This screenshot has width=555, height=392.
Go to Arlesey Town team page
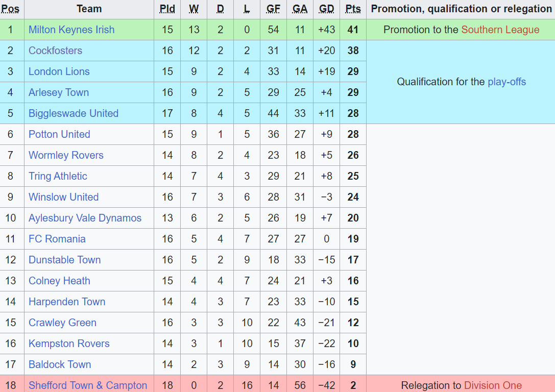59,92
